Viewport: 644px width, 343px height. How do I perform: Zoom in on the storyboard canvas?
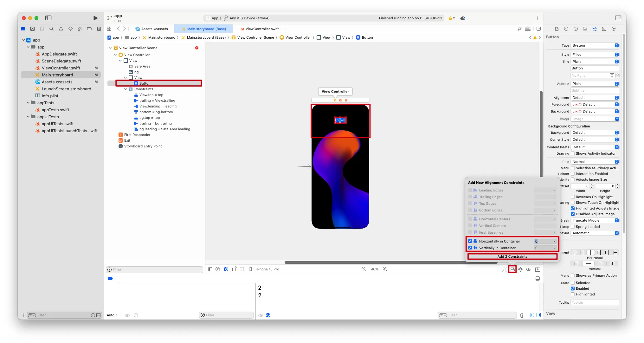click(385, 269)
